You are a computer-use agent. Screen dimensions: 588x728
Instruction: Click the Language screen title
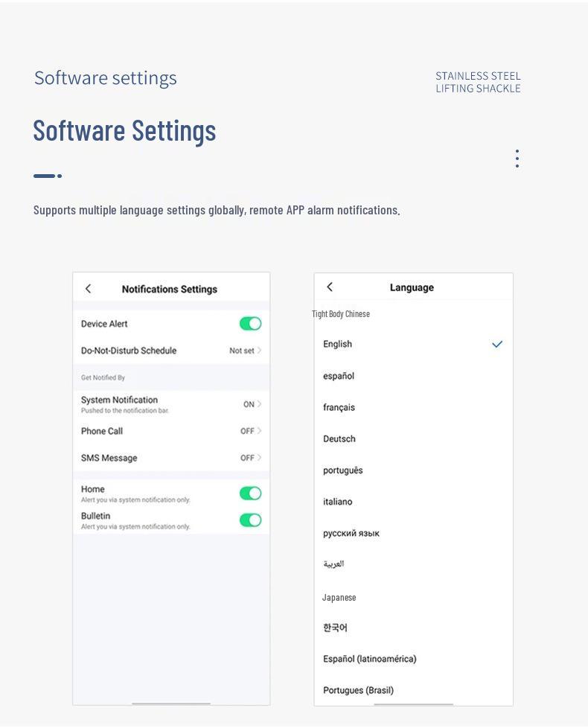pyautogui.click(x=412, y=287)
